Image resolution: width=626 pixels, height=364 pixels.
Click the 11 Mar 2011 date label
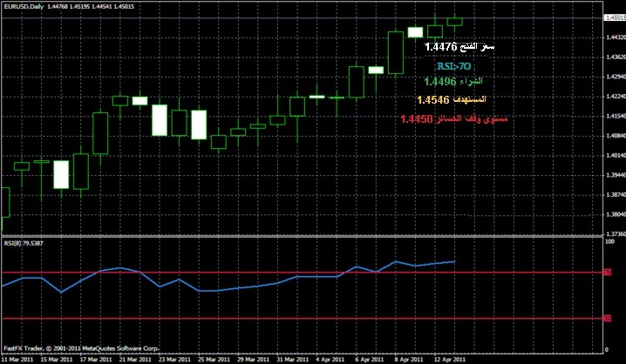click(17, 358)
